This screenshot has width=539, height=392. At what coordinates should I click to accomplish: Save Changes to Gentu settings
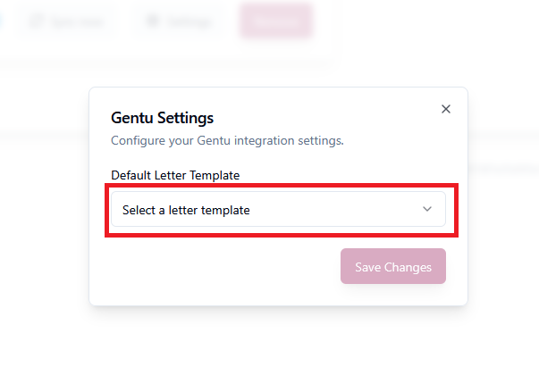(x=393, y=266)
